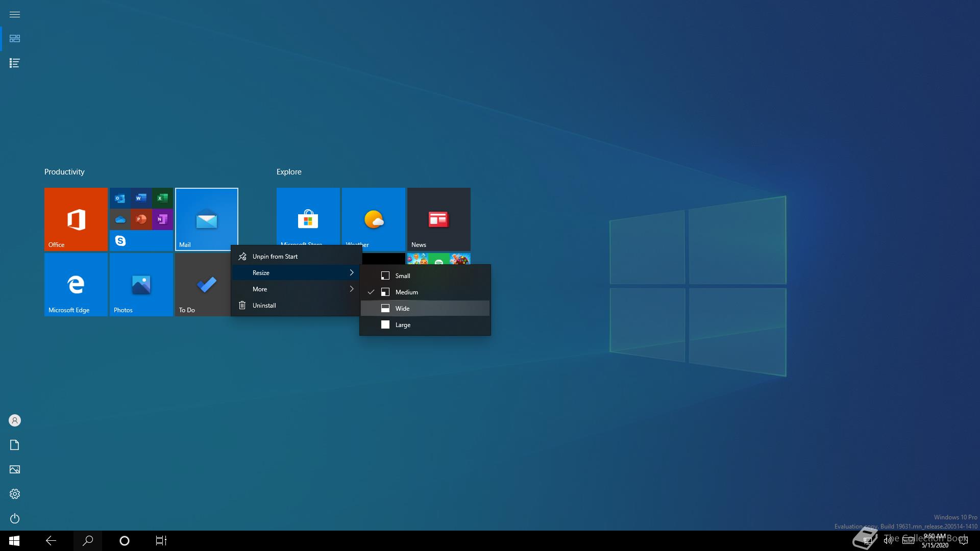Select the Resize menu entry

point(296,273)
